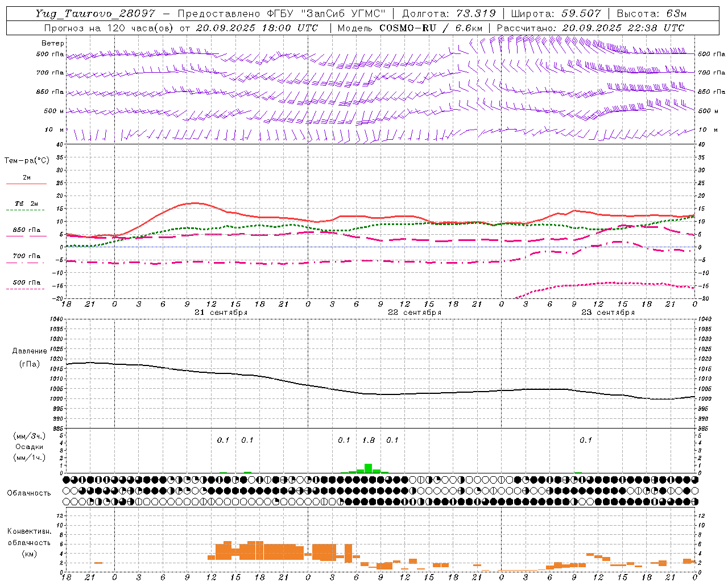The height and width of the screenshot is (582, 728).
Task: Click the Широта: 59.507 value
Action: (556, 14)
